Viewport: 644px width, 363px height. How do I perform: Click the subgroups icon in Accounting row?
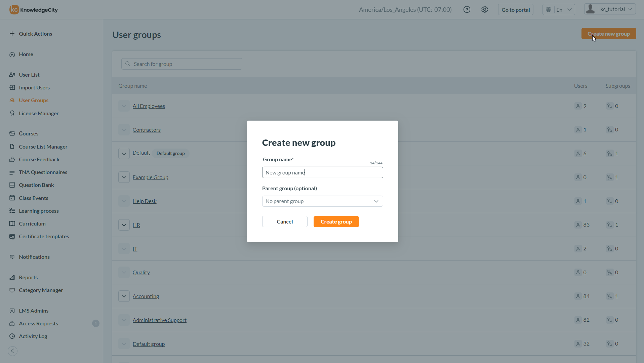(x=609, y=296)
